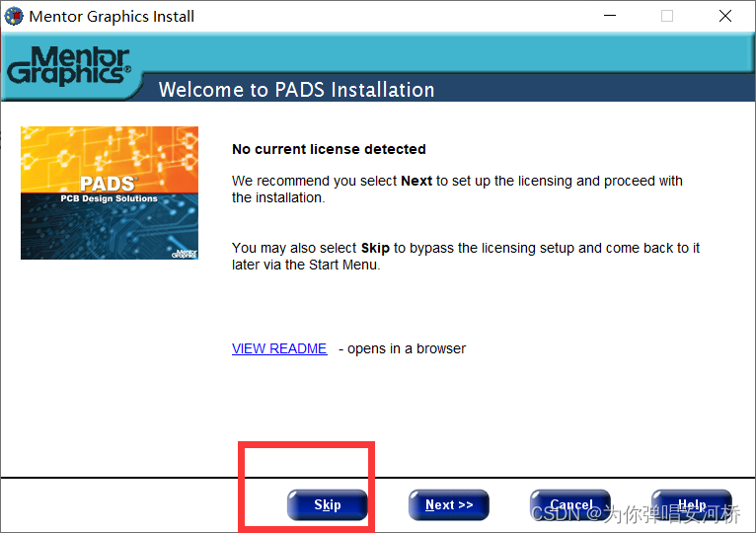Minimize the Mentor Graphics Install window
This screenshot has height=533, width=756.
coord(610,16)
